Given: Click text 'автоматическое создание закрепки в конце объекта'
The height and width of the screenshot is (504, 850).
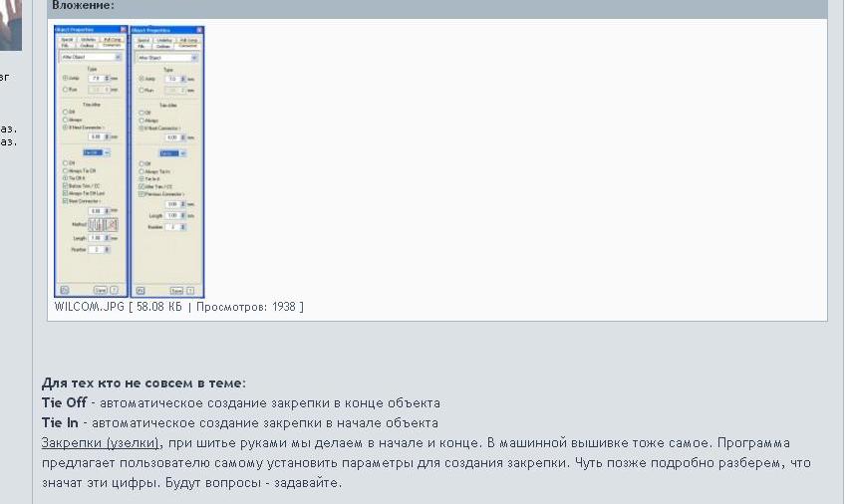Looking at the screenshot, I should pyautogui.click(x=270, y=403).
